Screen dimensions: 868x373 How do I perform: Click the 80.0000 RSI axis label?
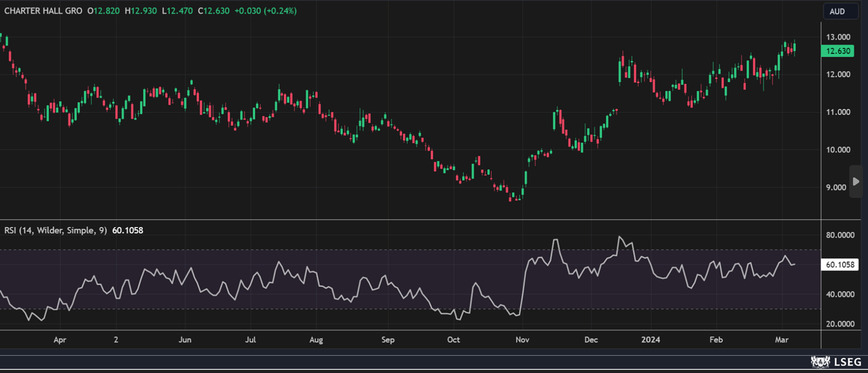[x=841, y=235]
